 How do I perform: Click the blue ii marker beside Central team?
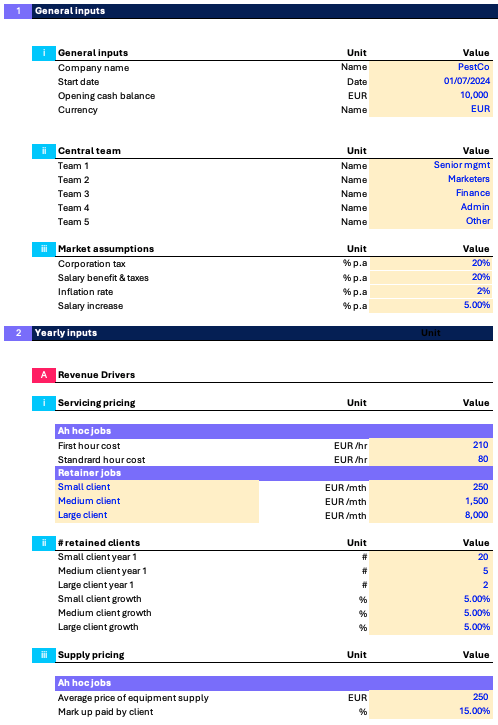click(43, 151)
